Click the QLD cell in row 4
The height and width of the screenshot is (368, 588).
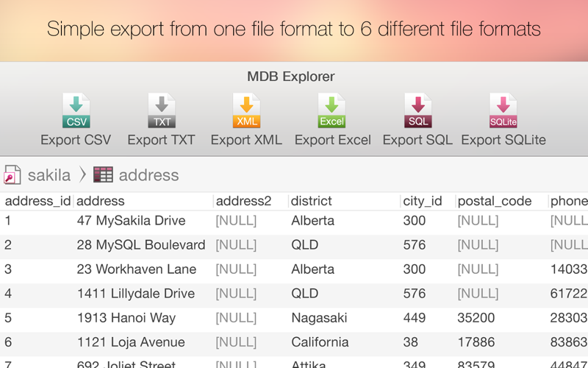(x=305, y=294)
